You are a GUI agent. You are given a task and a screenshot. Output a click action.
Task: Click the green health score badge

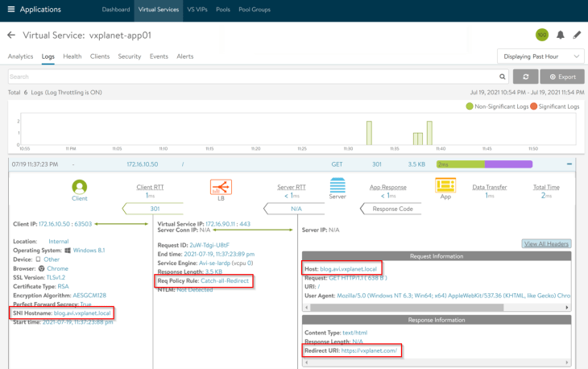click(x=542, y=35)
